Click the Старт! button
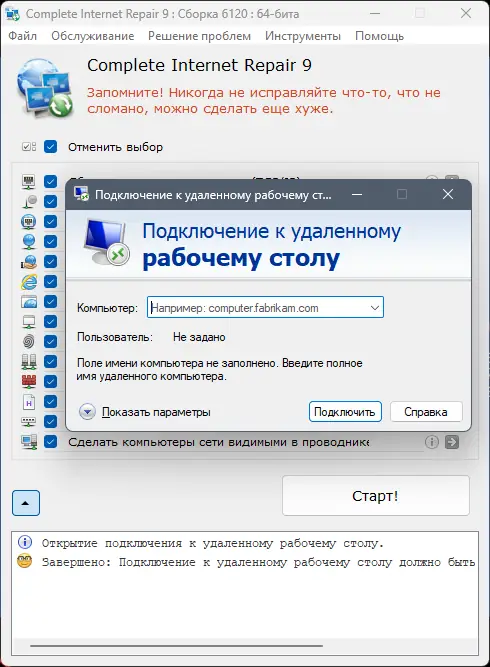This screenshot has height=667, width=490. click(x=376, y=496)
